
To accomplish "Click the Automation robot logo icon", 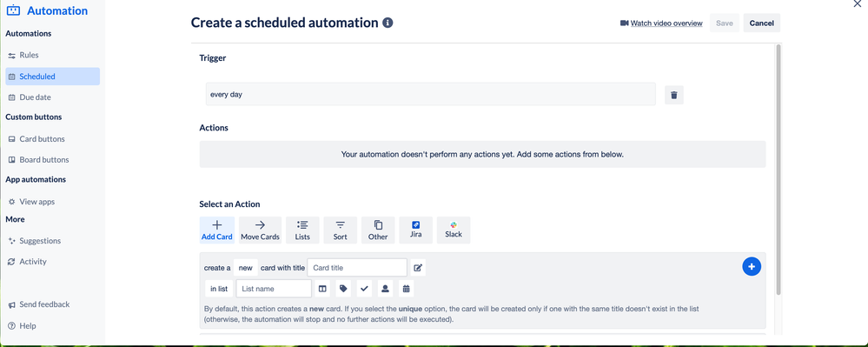I will (x=13, y=10).
